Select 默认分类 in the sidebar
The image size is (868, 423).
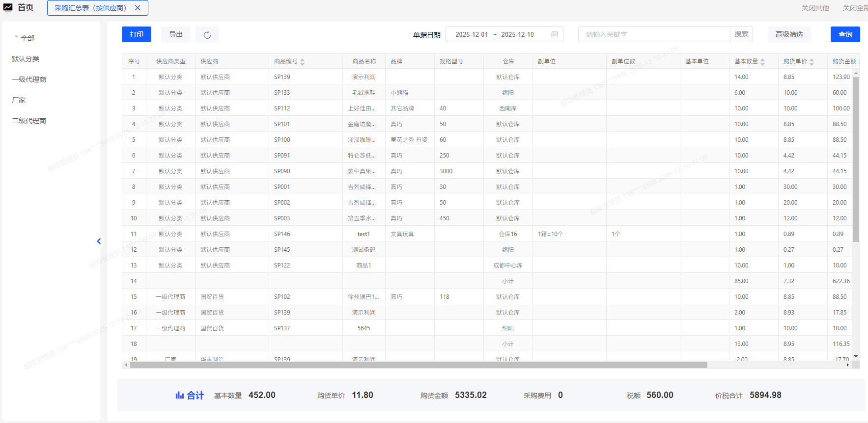pos(26,59)
